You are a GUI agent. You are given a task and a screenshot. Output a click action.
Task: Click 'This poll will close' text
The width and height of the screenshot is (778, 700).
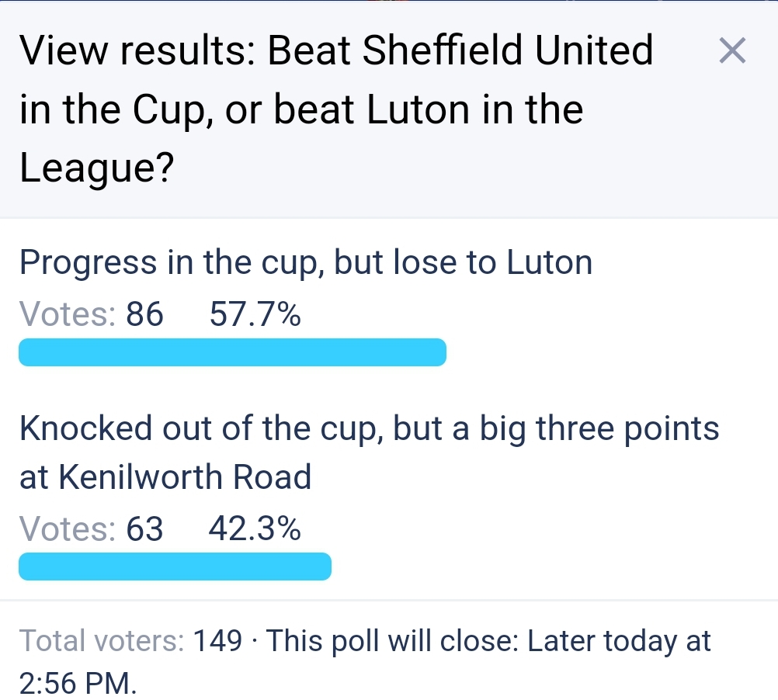(392, 640)
